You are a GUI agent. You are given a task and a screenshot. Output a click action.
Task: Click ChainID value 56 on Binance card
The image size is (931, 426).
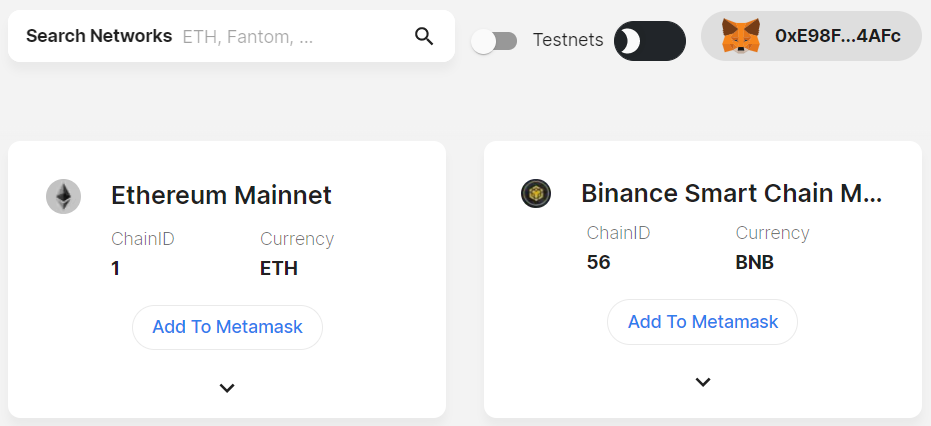pyautogui.click(x=599, y=262)
